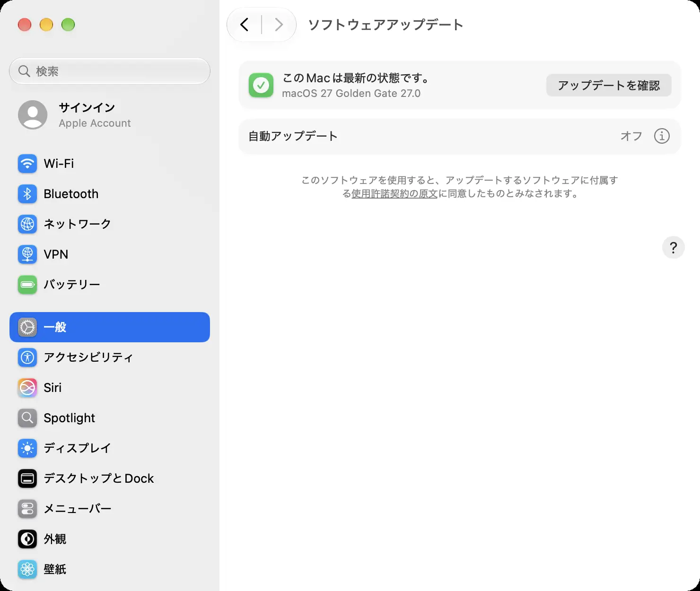Click the Bluetooth icon in sidebar

(27, 194)
